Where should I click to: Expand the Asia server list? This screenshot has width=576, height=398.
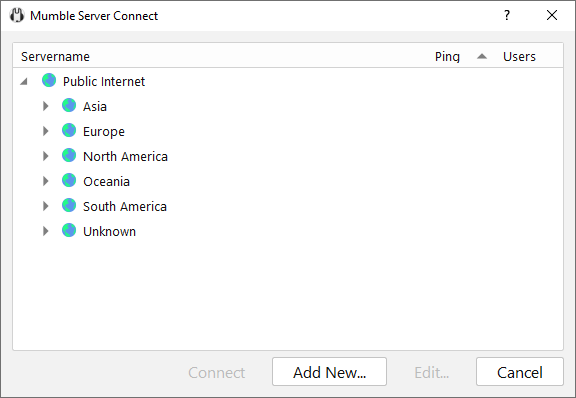click(x=46, y=106)
